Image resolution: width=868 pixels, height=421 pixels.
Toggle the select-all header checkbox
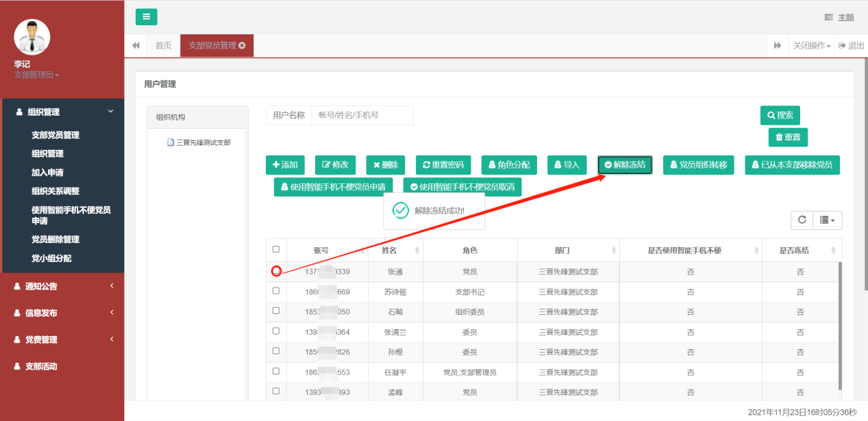(276, 250)
